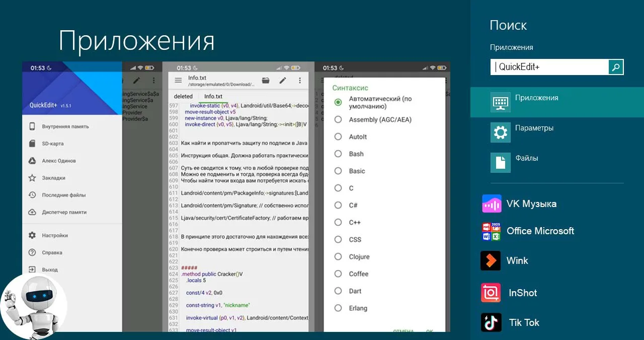Click the Выход exit icon
The width and height of the screenshot is (644, 340).
(32, 269)
